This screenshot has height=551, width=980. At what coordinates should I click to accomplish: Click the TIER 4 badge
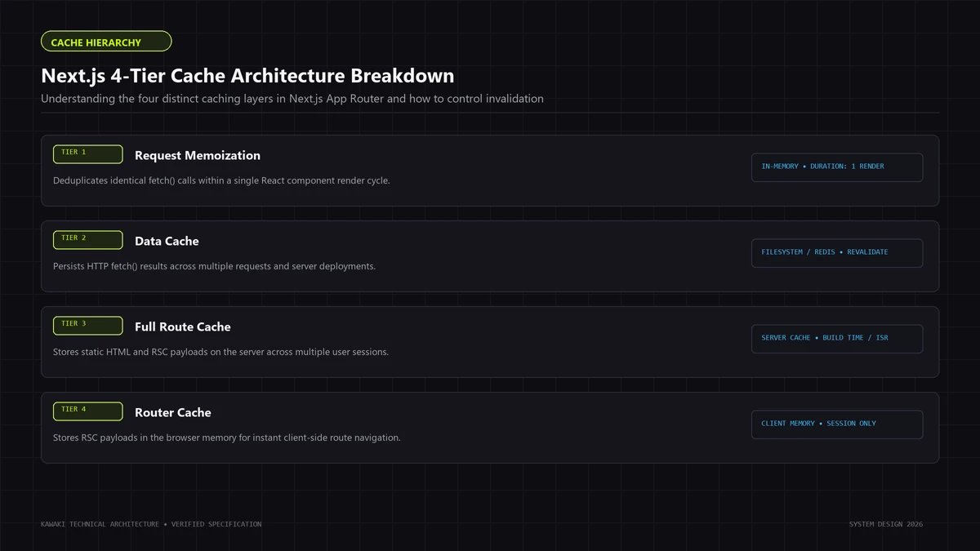pos(87,411)
